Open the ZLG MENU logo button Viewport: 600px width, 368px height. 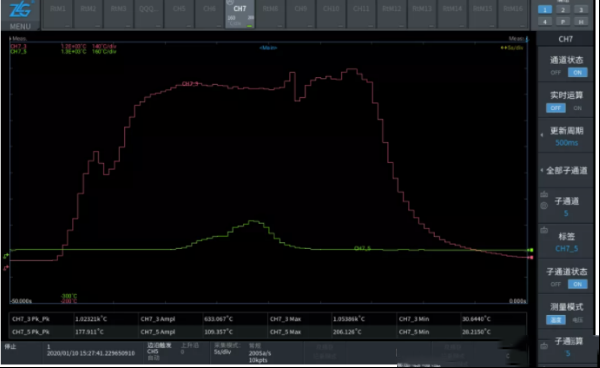(20, 15)
